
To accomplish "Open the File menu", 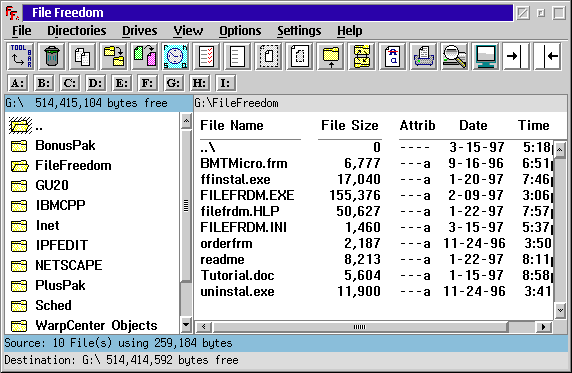I will pyautogui.click(x=22, y=31).
